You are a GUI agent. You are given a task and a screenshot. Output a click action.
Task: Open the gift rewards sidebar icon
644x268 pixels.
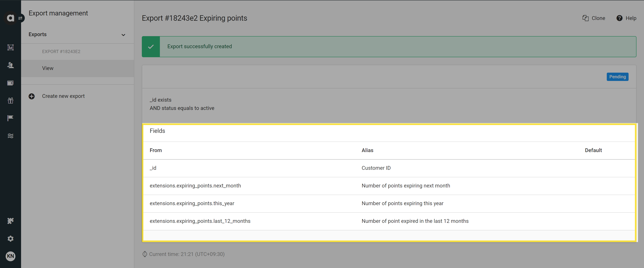pyautogui.click(x=10, y=100)
